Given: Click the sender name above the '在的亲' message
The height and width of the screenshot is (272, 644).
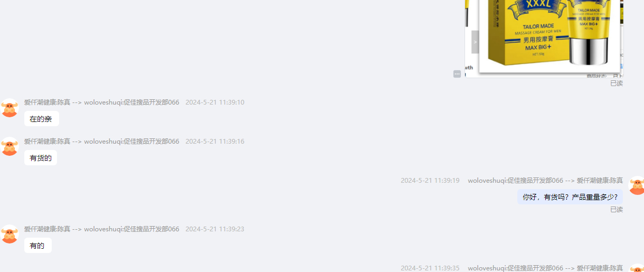Looking at the screenshot, I should coord(101,102).
